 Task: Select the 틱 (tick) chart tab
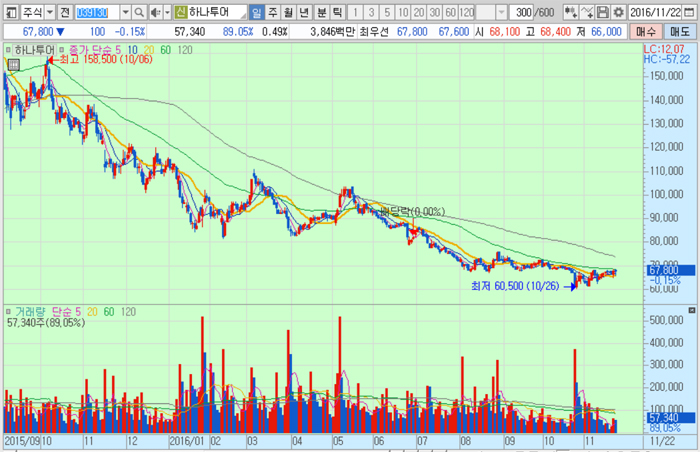coord(337,12)
